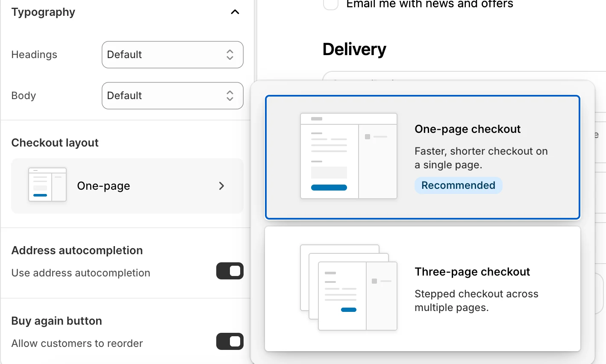Click the one-page checkout illustration
The height and width of the screenshot is (364, 606).
coord(349,156)
